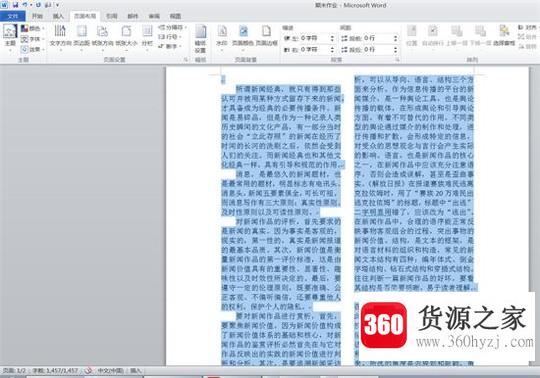Open the customize quick access toolbar dropdown
The height and width of the screenshot is (378, 540).
pos(57,5)
